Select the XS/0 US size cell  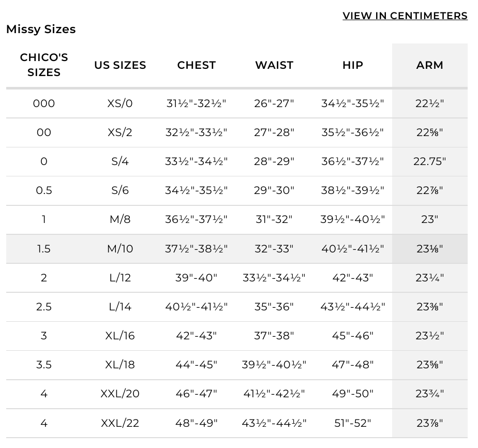[120, 103]
